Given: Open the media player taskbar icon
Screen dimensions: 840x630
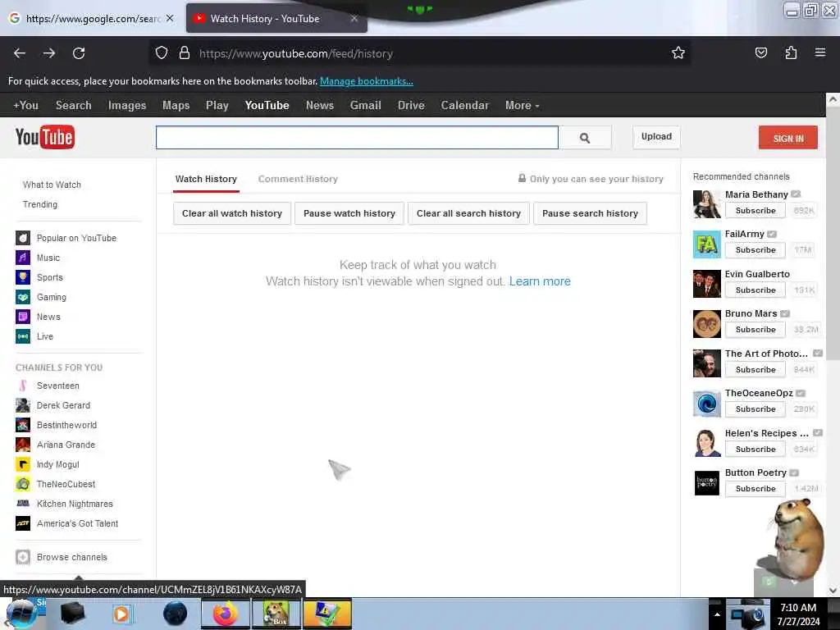Looking at the screenshot, I should click(x=121, y=614).
